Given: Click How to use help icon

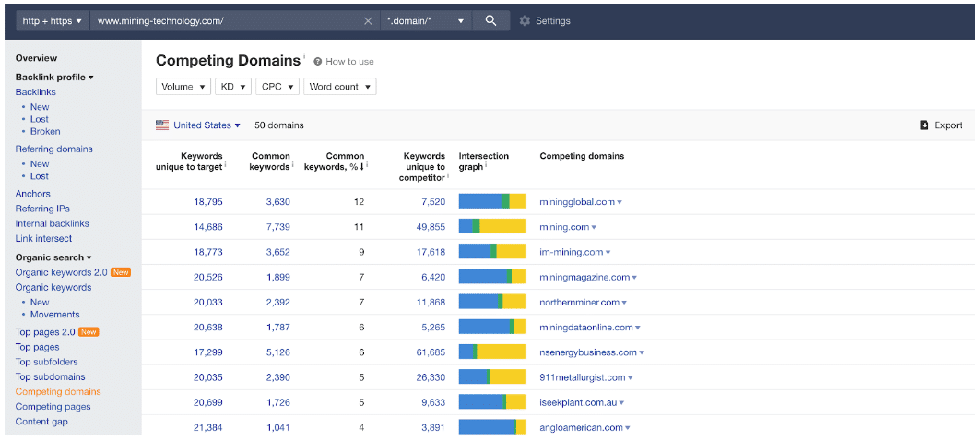Looking at the screenshot, I should [317, 61].
